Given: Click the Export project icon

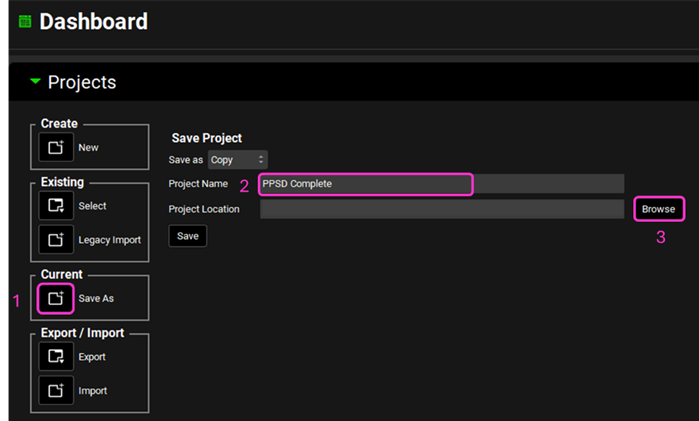Looking at the screenshot, I should tap(55, 357).
